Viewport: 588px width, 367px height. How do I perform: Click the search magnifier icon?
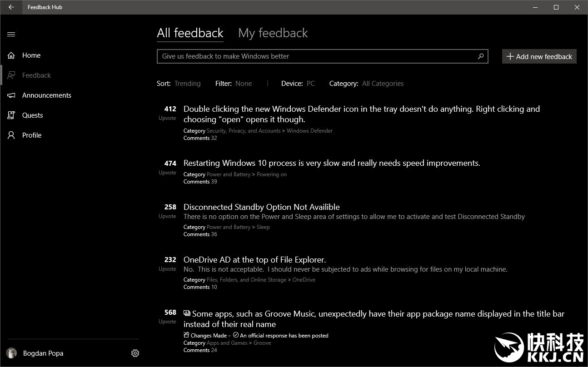tap(480, 56)
